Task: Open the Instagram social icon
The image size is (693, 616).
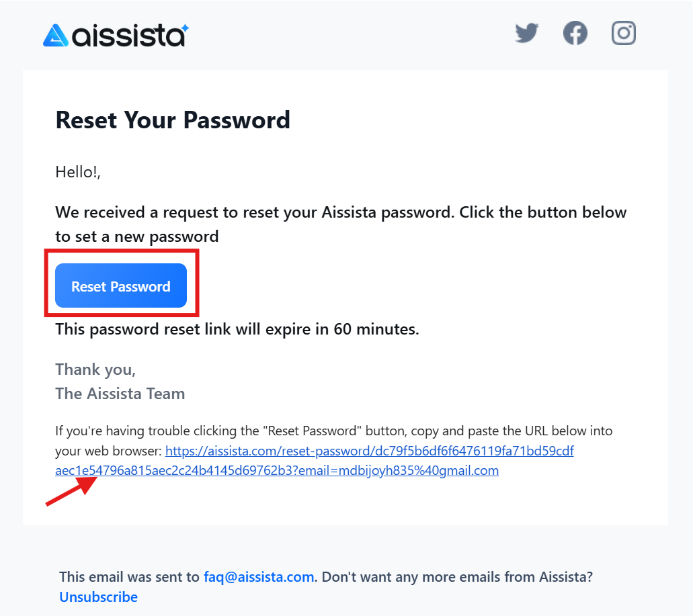Action: coord(624,33)
